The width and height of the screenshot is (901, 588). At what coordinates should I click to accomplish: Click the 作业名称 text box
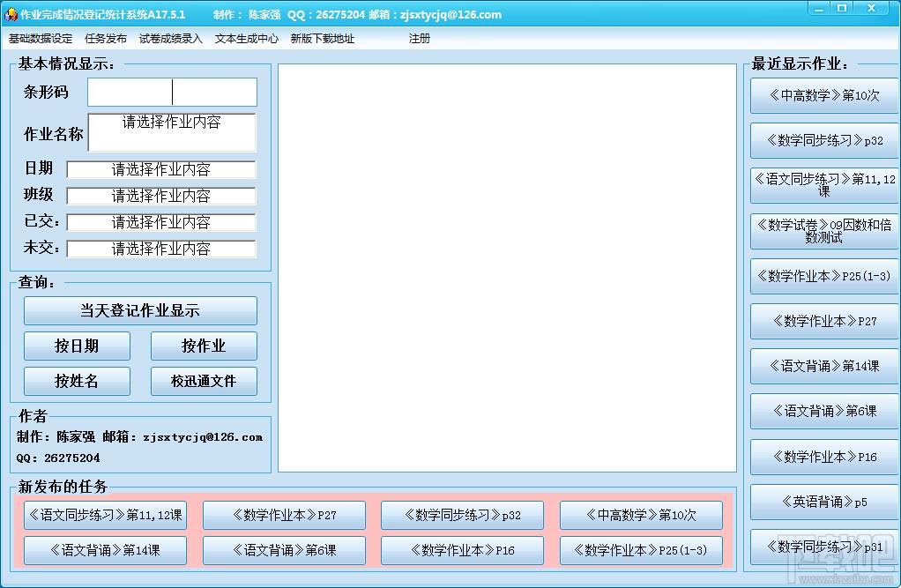tap(172, 132)
